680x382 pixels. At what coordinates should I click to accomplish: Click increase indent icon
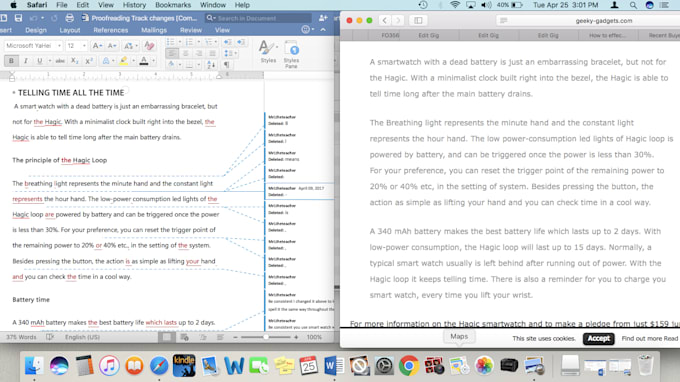(x=241, y=42)
